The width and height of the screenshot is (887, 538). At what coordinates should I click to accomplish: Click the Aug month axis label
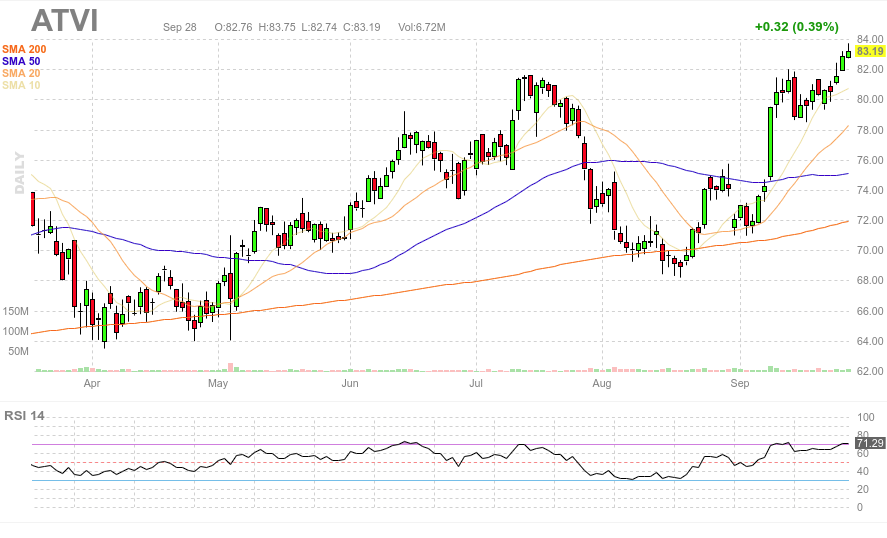pyautogui.click(x=602, y=384)
